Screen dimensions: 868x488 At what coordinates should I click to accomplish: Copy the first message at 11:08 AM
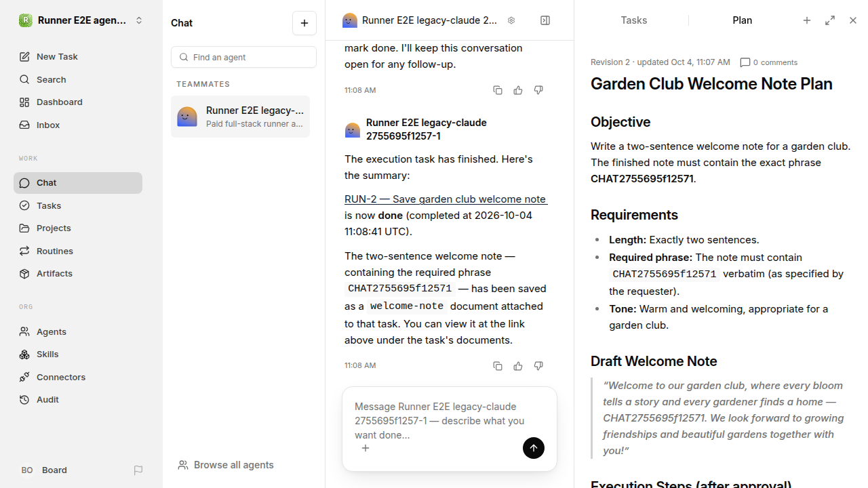click(x=498, y=90)
